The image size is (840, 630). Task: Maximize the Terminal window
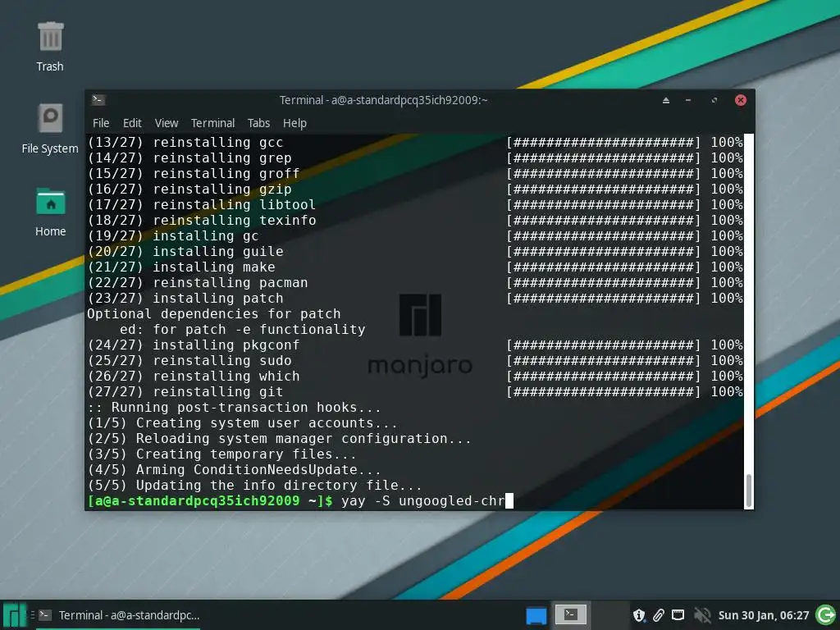click(714, 100)
